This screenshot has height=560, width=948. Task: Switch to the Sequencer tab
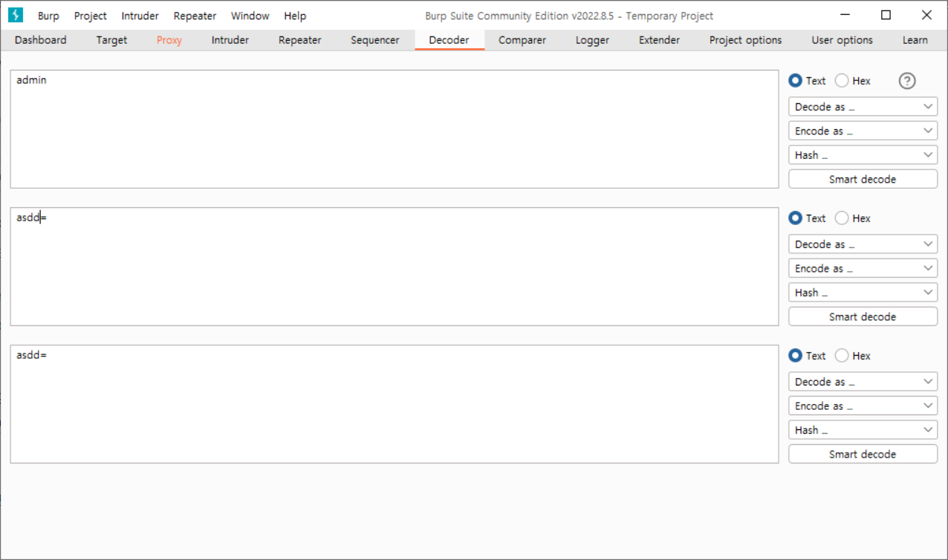coord(375,40)
